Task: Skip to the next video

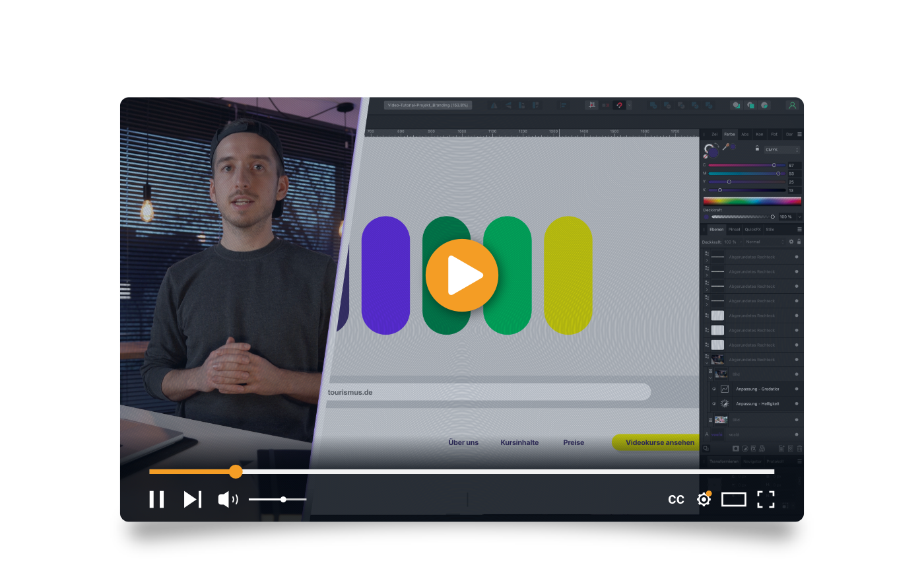Action: [x=192, y=499]
